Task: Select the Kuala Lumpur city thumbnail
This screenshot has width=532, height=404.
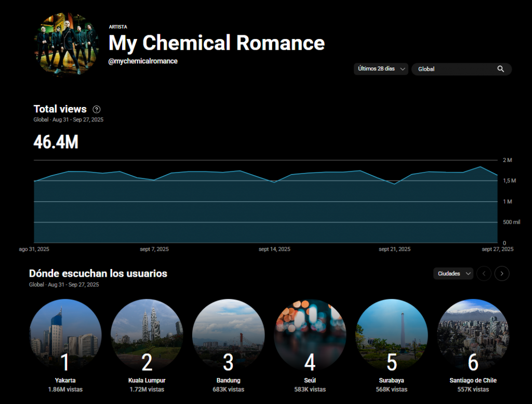Action: pyautogui.click(x=147, y=335)
